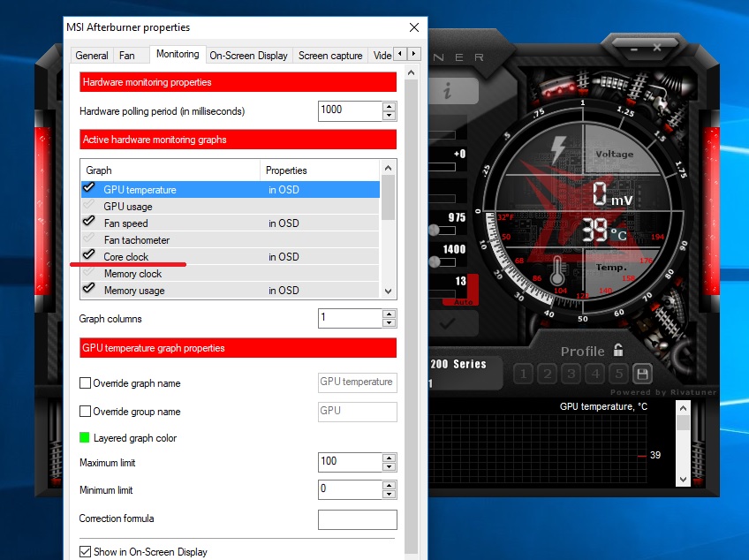Close the MSI Afterburner skin window
The height and width of the screenshot is (560, 749).
click(x=657, y=48)
